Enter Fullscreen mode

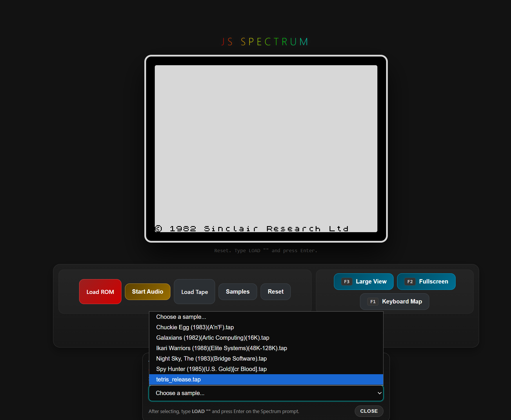(x=426, y=281)
